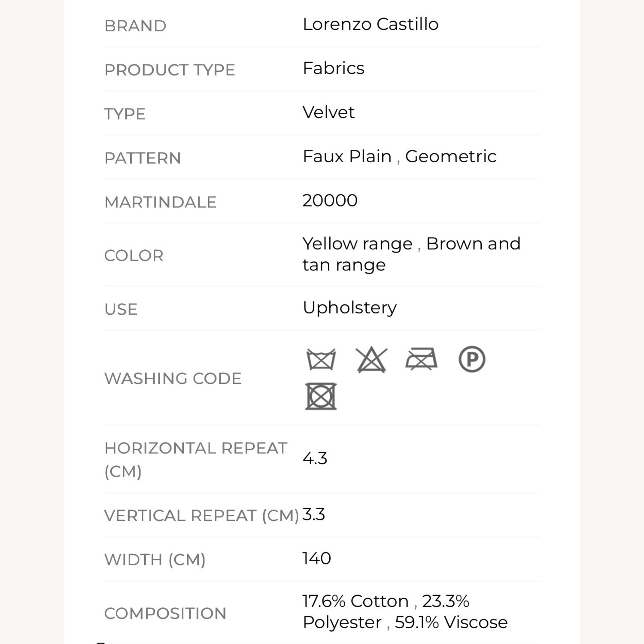Screen dimensions: 644x644
Task: Select the Fabrics product type value
Action: pos(334,68)
